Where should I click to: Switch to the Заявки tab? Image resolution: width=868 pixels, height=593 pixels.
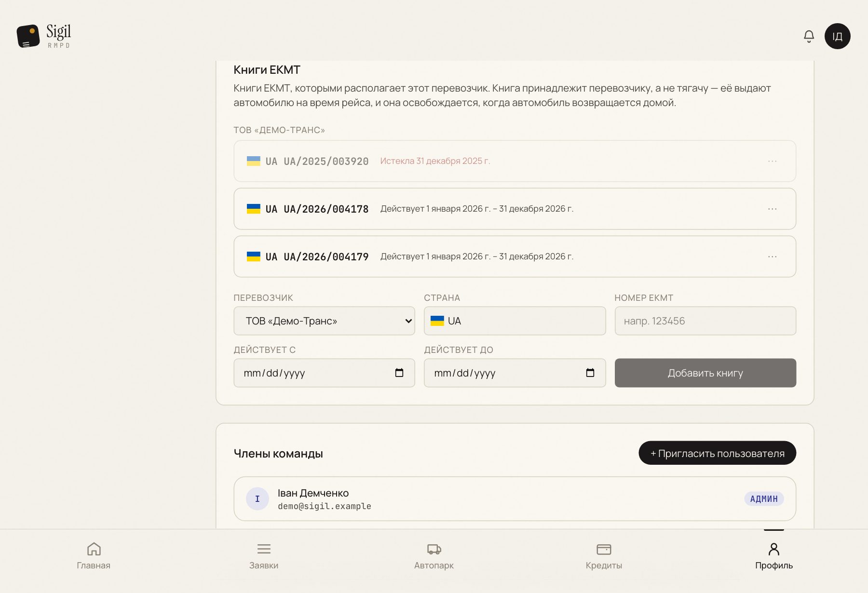click(x=264, y=556)
